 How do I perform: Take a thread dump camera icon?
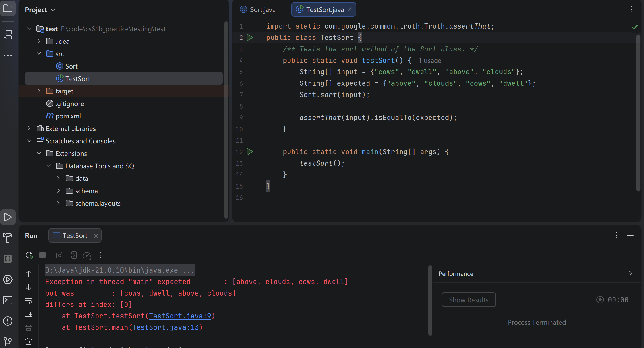point(60,255)
